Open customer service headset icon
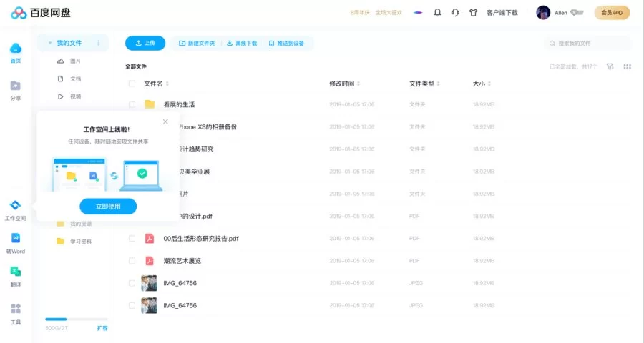 [x=455, y=13]
